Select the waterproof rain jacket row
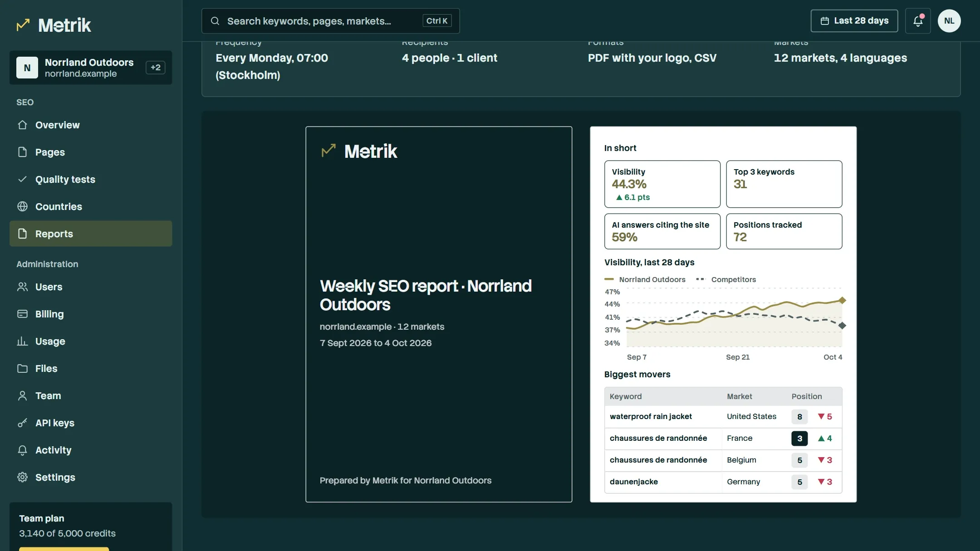The width and height of the screenshot is (980, 551). tap(723, 416)
